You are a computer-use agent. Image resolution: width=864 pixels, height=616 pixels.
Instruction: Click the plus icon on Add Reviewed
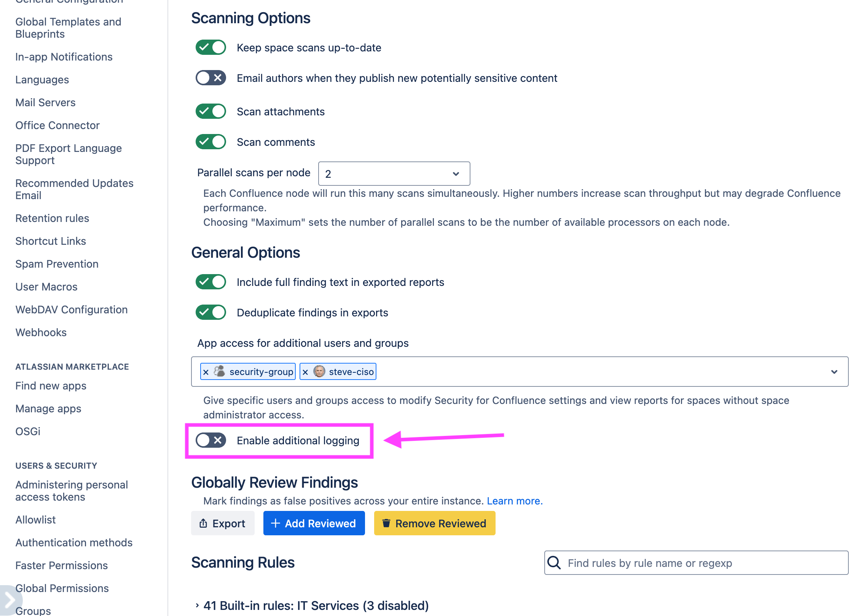(275, 523)
